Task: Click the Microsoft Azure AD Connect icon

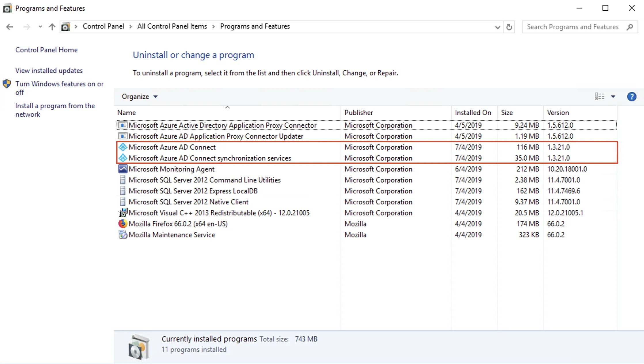Action: (123, 147)
